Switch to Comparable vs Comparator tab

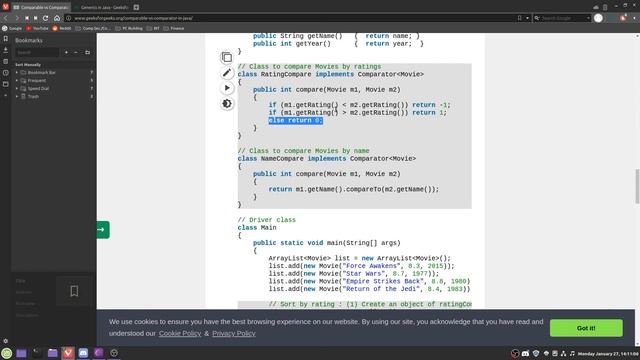41,7
